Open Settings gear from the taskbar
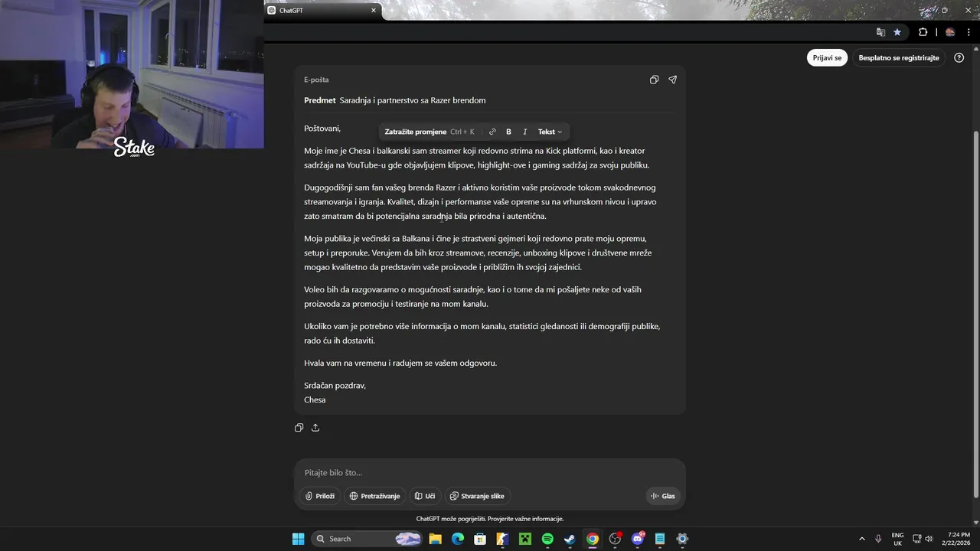This screenshot has height=551, width=980. 682,539
